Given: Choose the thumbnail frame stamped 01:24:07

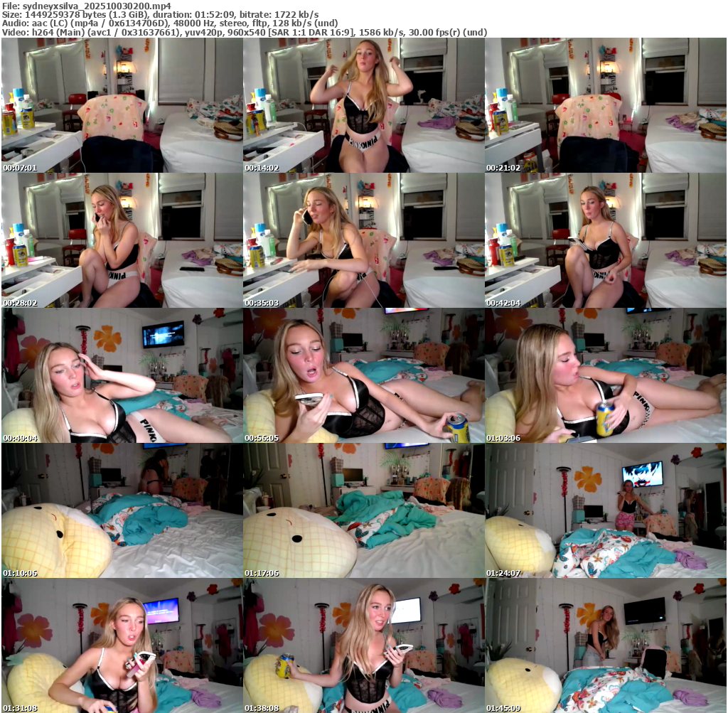Looking at the screenshot, I should (x=606, y=510).
